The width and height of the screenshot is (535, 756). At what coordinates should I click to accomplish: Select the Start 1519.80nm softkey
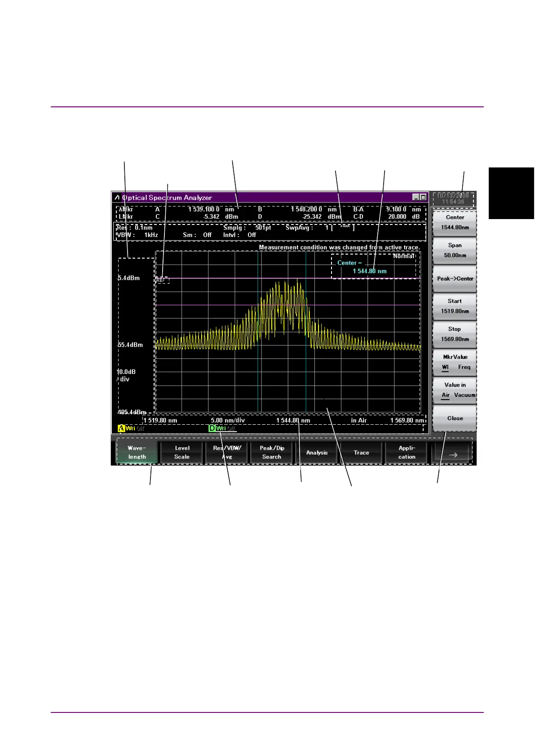(455, 306)
